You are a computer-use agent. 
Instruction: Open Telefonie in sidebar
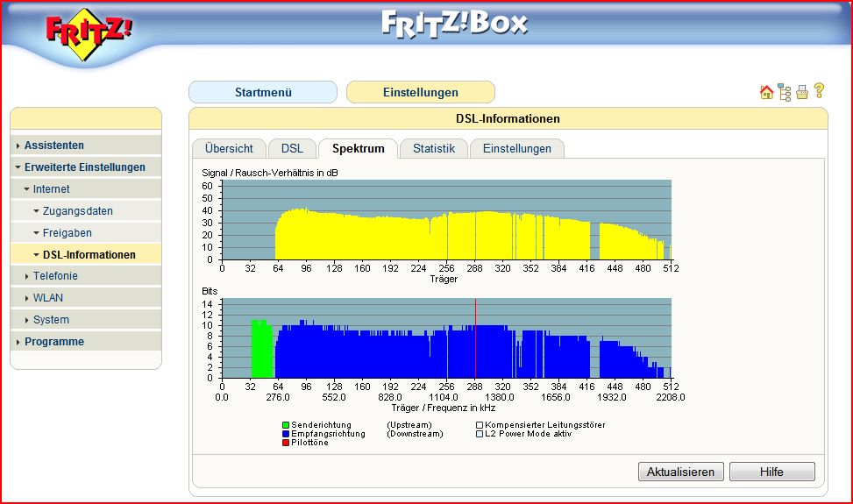point(55,276)
